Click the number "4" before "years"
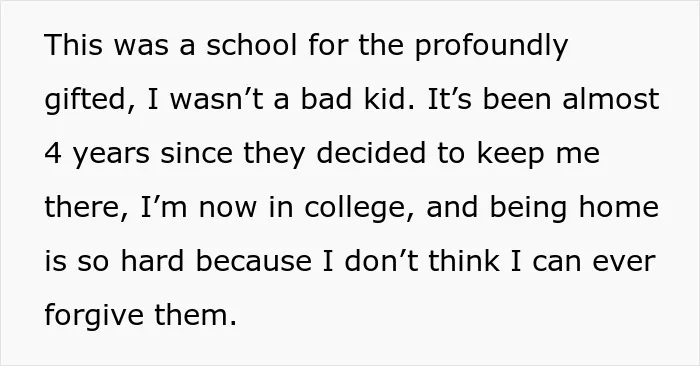This screenshot has width=700, height=366. coord(53,153)
